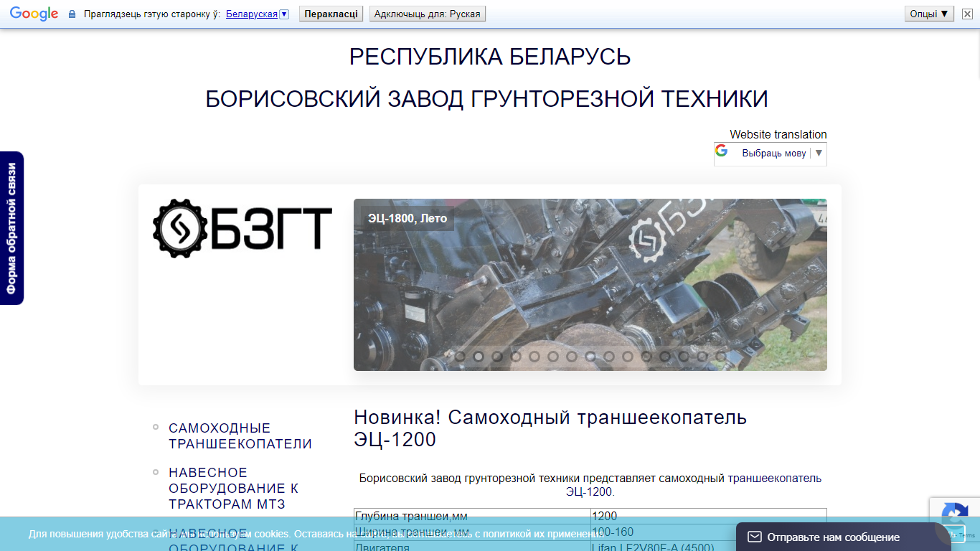Click the Google logo in translate bar

tap(34, 14)
